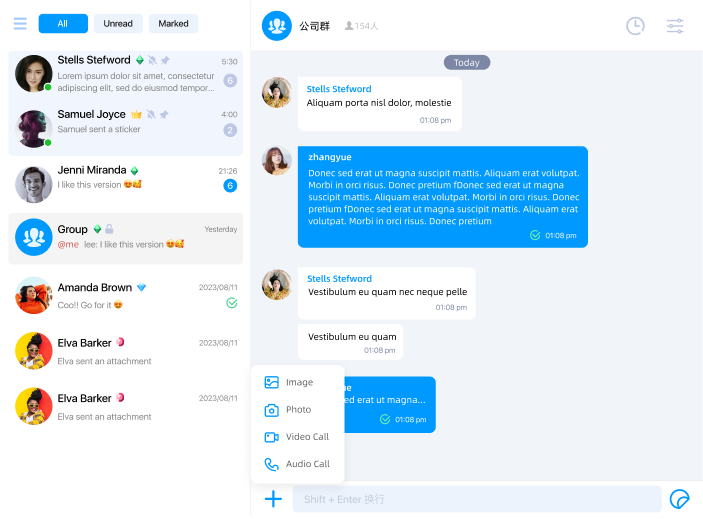Open chat history clock icon
This screenshot has height=519, width=703.
(635, 26)
